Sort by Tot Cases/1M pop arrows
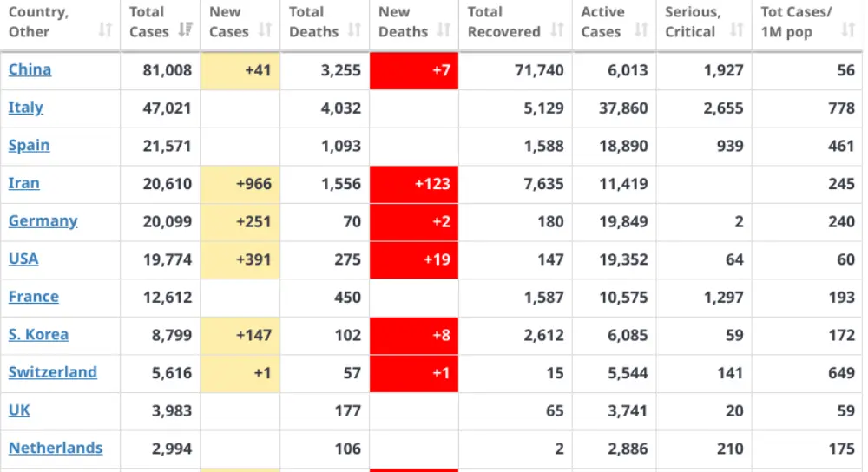Screen dimensions: 868x472 (x=848, y=29)
